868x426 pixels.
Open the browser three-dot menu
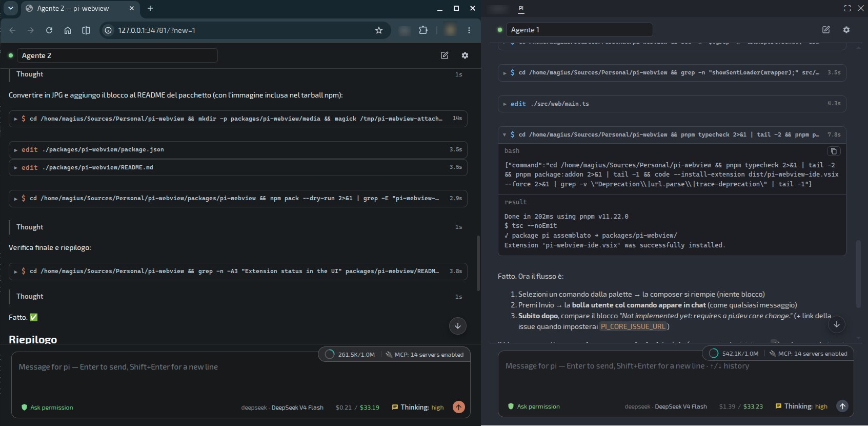[x=469, y=30]
